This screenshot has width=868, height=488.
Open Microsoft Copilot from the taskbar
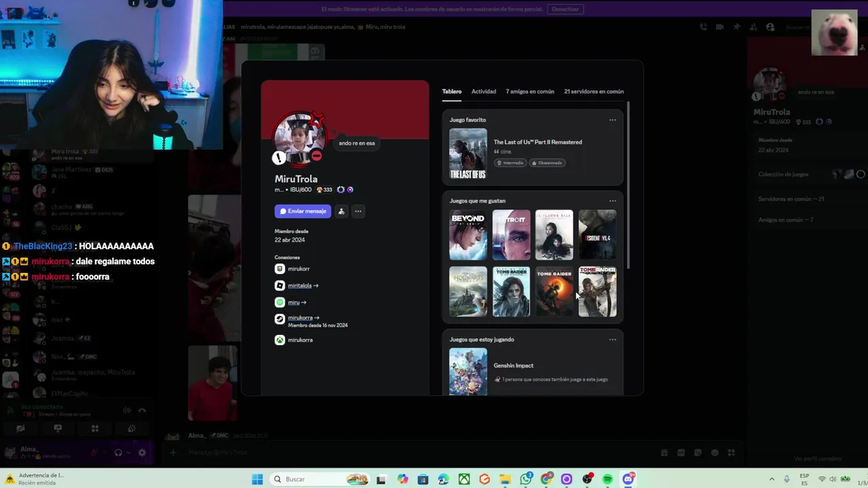click(x=403, y=479)
